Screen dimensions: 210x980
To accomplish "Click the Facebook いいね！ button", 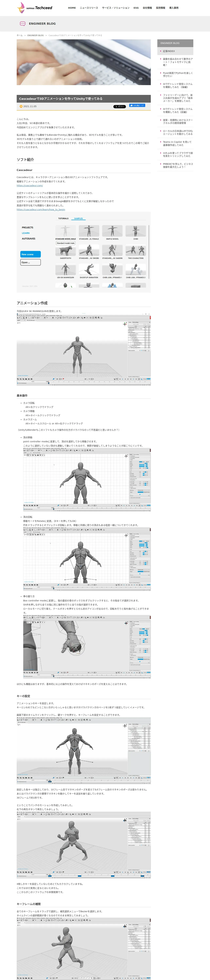I will point(137,105).
